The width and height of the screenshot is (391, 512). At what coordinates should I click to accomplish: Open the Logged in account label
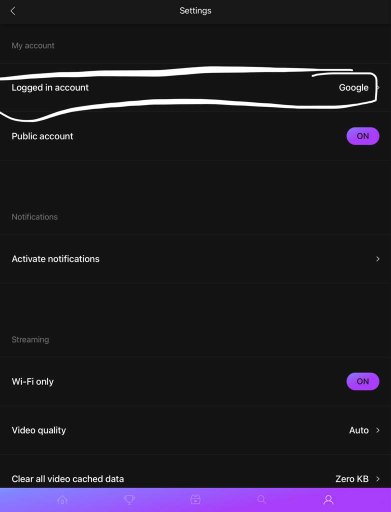click(x=50, y=88)
